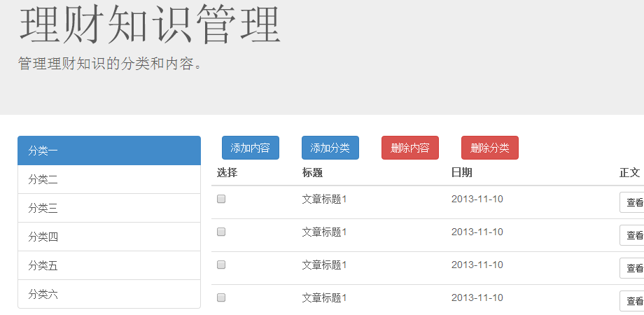
Task: Click the 2013-11-10 date in the fourth row
Action: pos(477,297)
